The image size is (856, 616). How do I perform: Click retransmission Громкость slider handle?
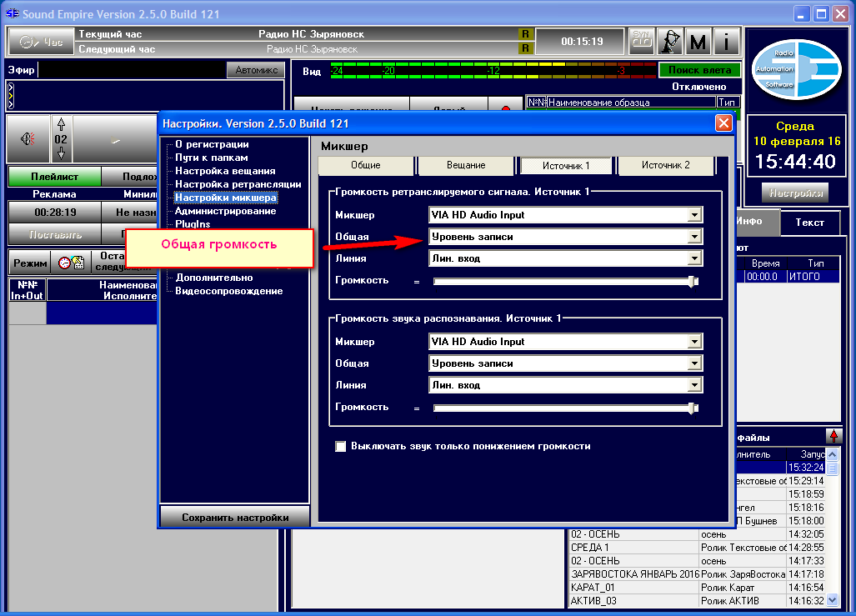693,281
